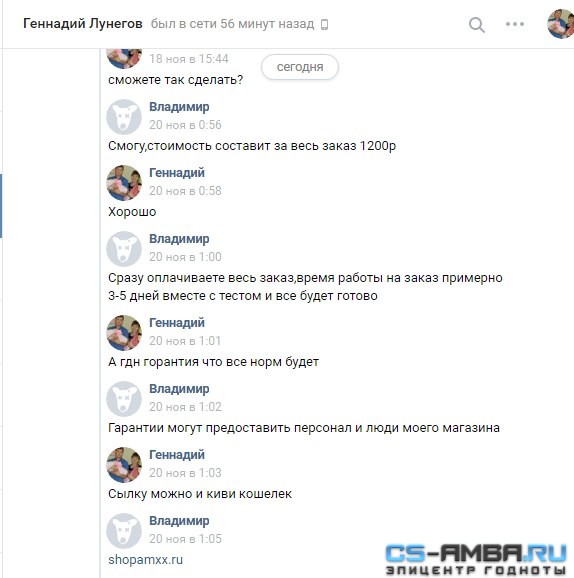574x578 pixels.
Task: Click the сегодня date pill
Action: (300, 67)
